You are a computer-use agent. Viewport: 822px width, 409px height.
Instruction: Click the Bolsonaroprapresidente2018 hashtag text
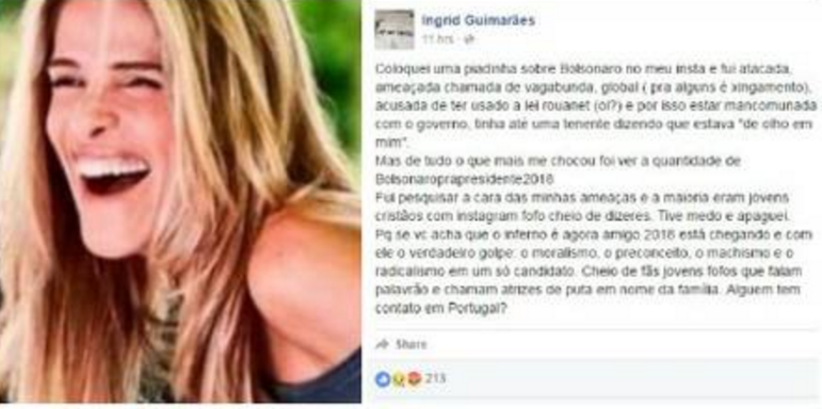tap(464, 179)
